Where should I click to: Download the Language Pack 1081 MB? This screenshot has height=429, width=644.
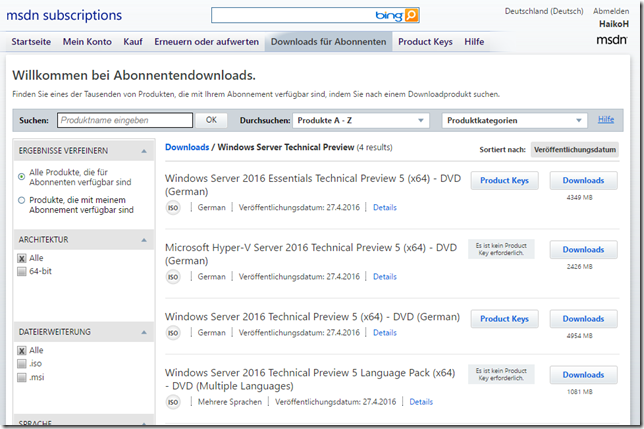tap(583, 375)
